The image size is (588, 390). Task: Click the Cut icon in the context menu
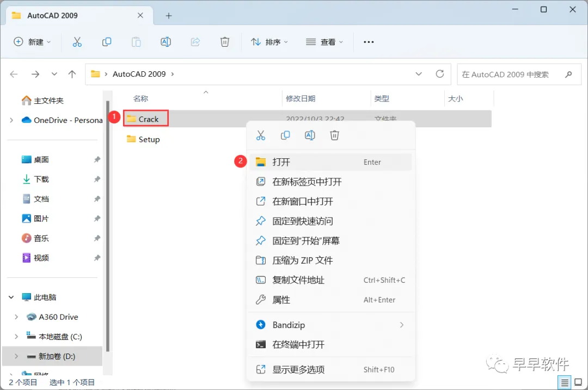click(x=261, y=135)
